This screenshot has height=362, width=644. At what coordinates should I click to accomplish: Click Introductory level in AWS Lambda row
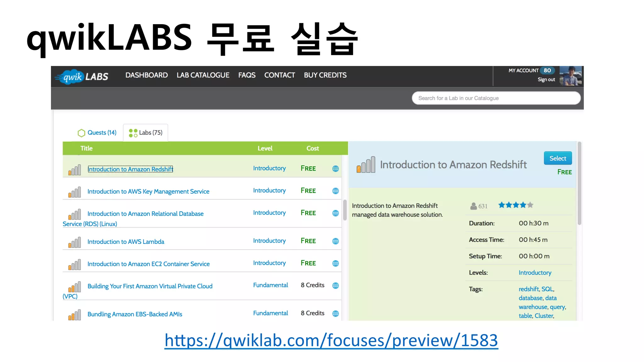(269, 241)
